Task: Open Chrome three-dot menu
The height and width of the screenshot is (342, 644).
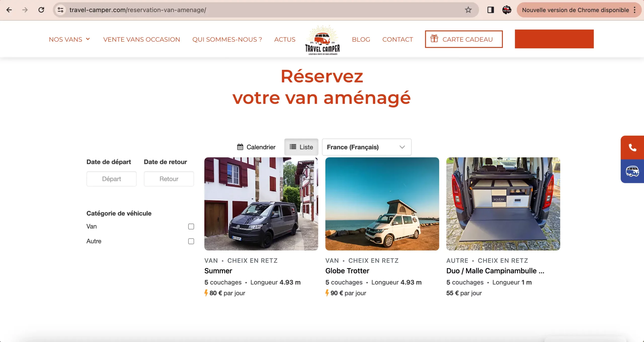Action: pyautogui.click(x=635, y=10)
